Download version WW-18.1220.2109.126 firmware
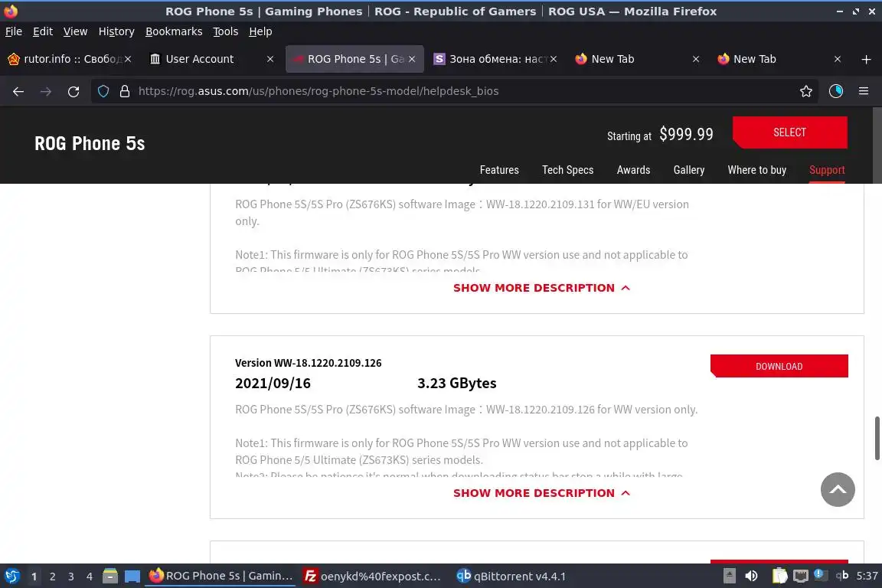 pyautogui.click(x=779, y=366)
